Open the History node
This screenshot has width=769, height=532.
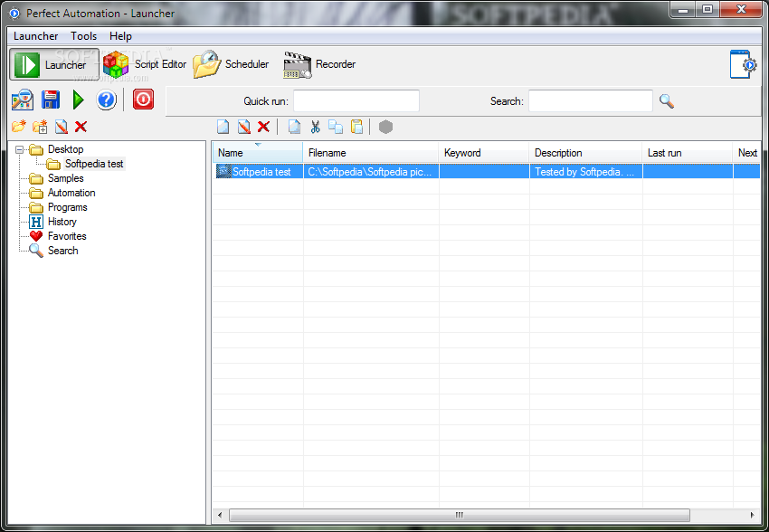pyautogui.click(x=62, y=222)
